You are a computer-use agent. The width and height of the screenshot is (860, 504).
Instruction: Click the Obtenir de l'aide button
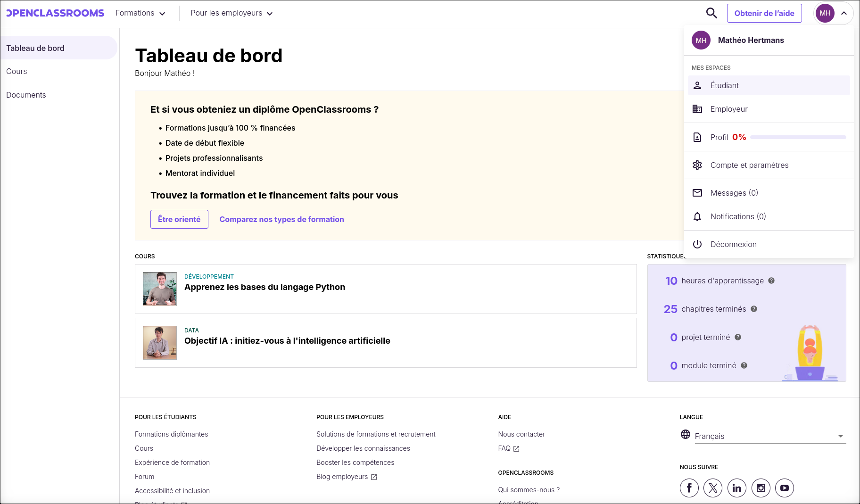click(764, 13)
